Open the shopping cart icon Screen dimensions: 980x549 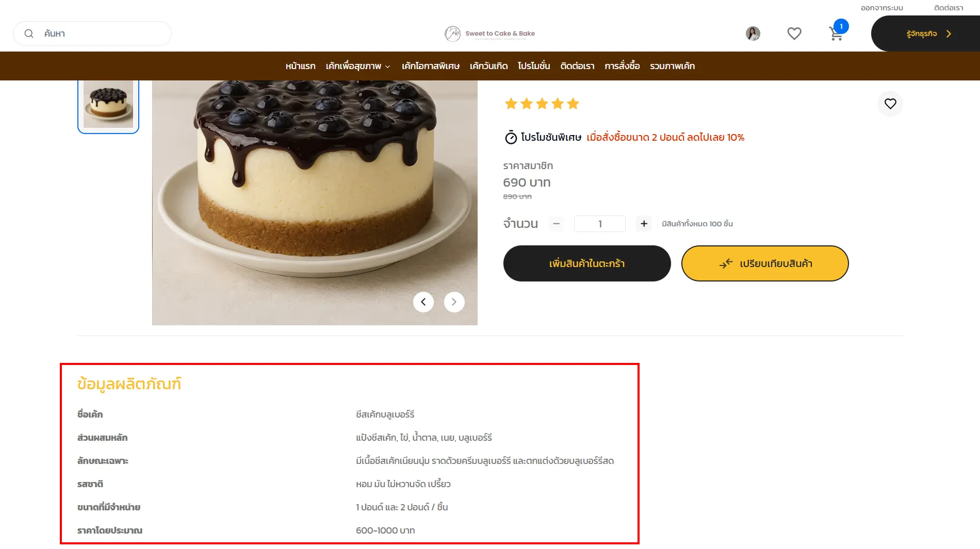(836, 34)
